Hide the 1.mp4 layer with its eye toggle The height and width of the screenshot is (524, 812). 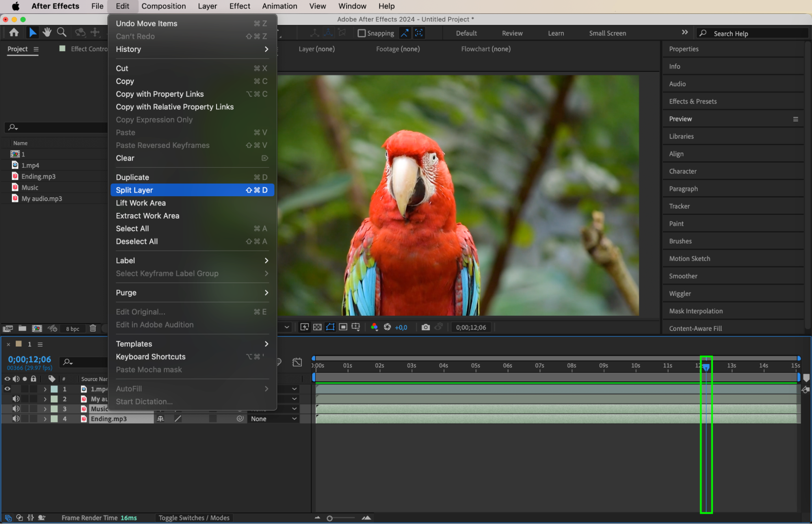click(x=7, y=389)
